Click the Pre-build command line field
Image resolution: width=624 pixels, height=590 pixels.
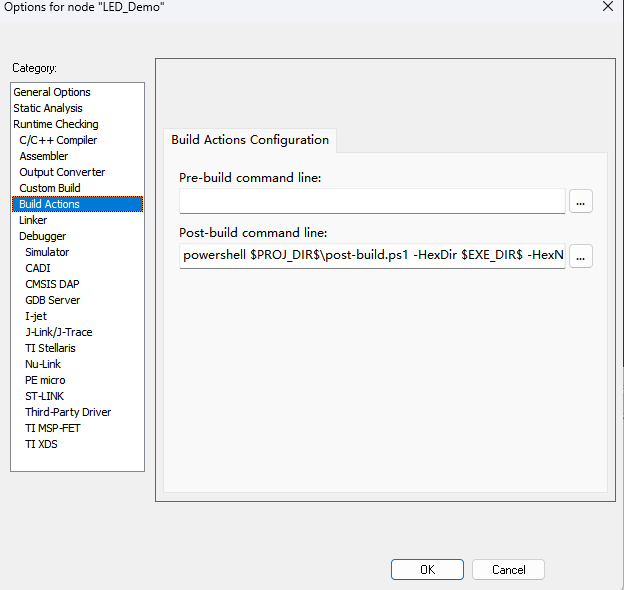(372, 201)
